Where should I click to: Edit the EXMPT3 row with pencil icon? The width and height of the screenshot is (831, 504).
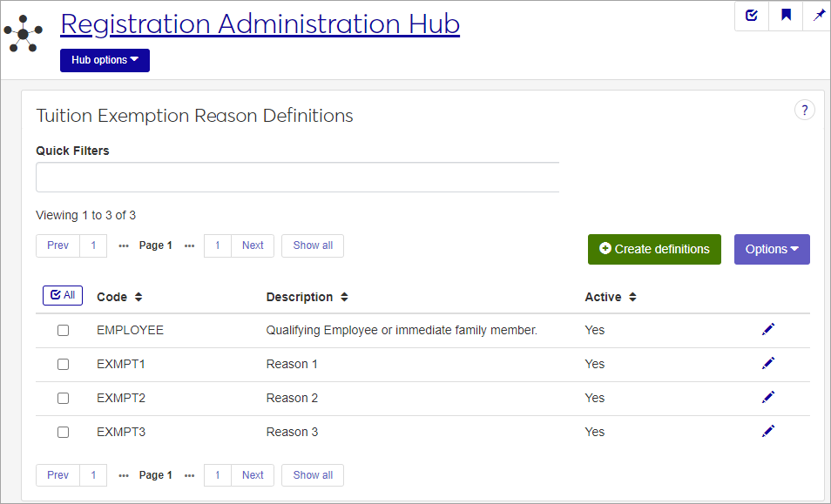[767, 431]
